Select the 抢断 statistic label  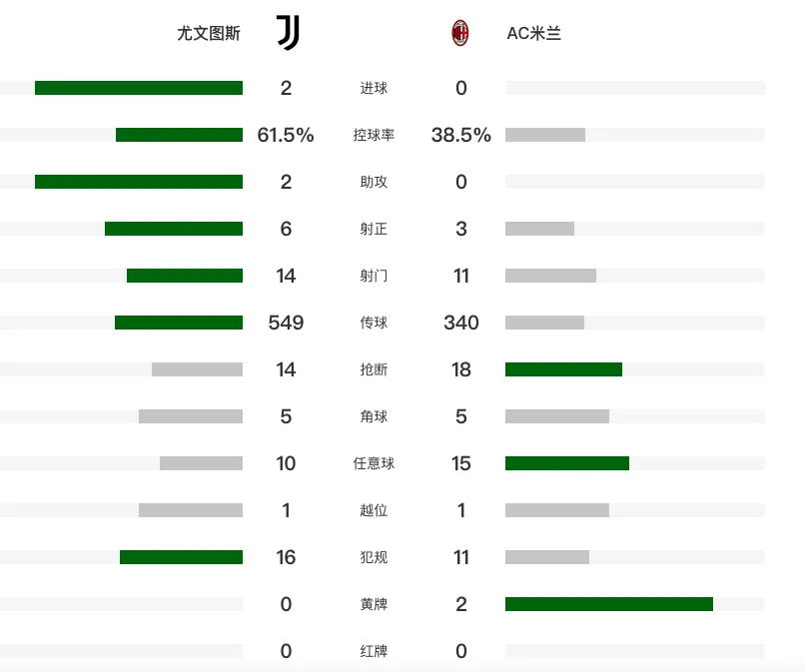point(374,369)
